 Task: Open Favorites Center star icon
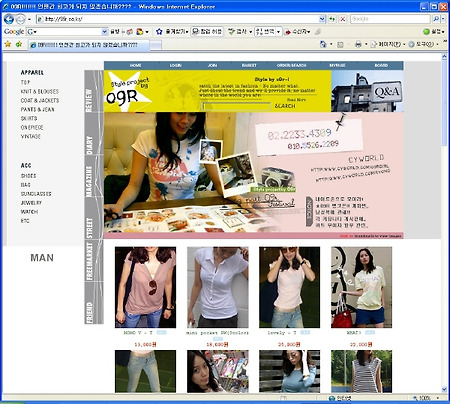click(8, 44)
